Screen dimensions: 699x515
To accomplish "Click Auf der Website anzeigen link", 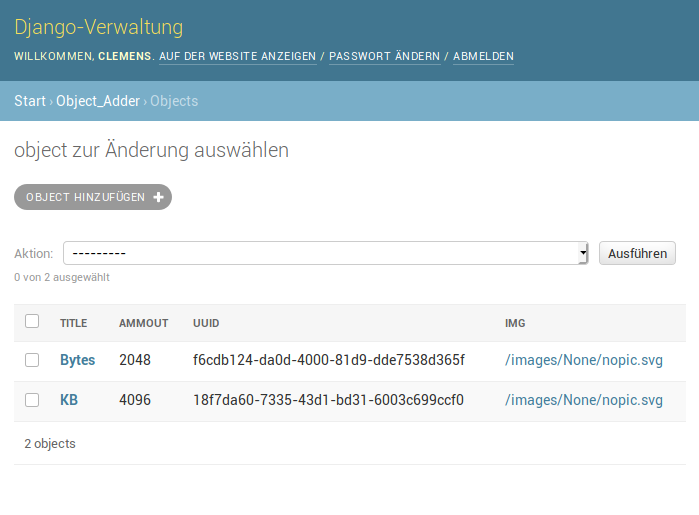I will click(237, 57).
